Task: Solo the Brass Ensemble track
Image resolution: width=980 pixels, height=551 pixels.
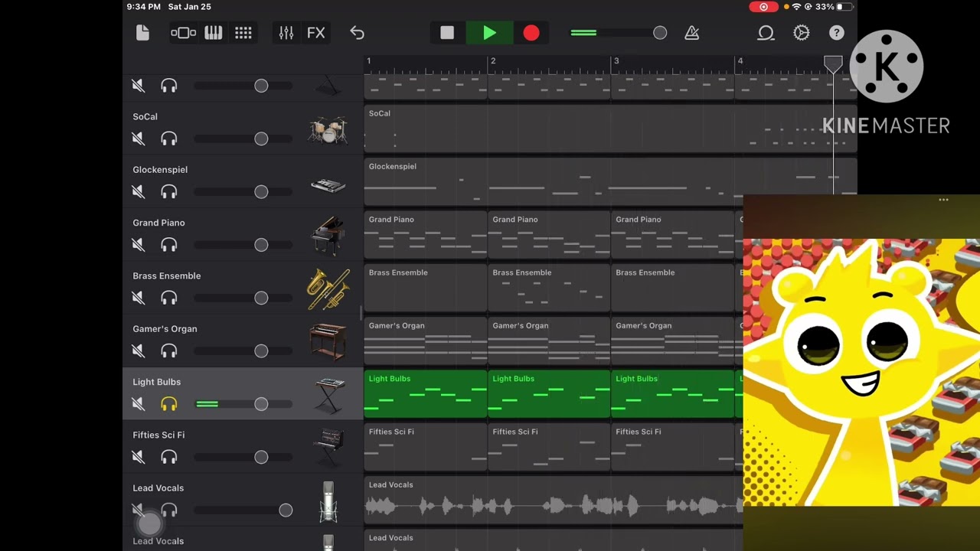Action: [x=169, y=298]
